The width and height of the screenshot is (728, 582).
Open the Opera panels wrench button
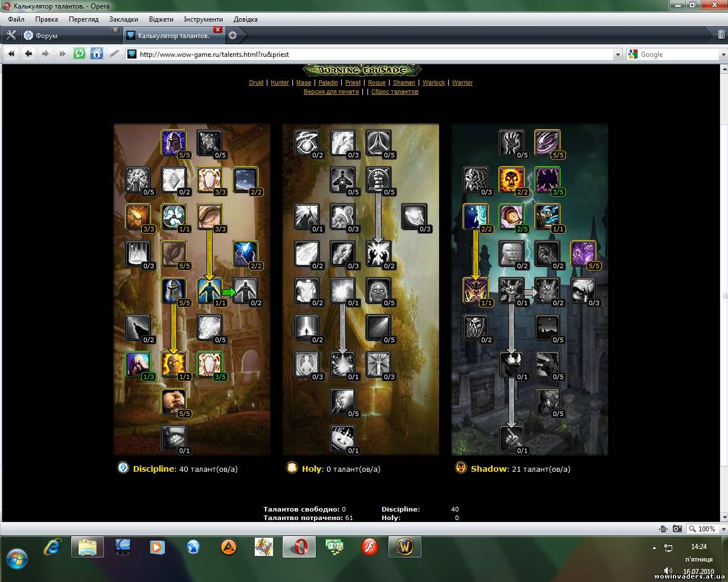[11, 35]
